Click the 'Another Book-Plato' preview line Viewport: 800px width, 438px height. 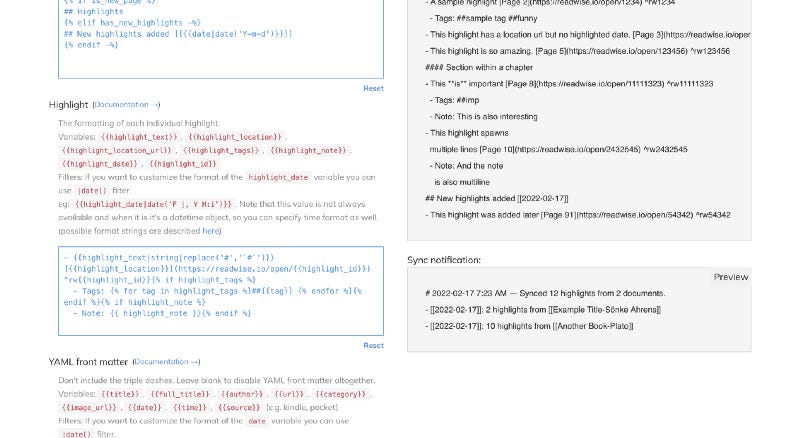529,326
